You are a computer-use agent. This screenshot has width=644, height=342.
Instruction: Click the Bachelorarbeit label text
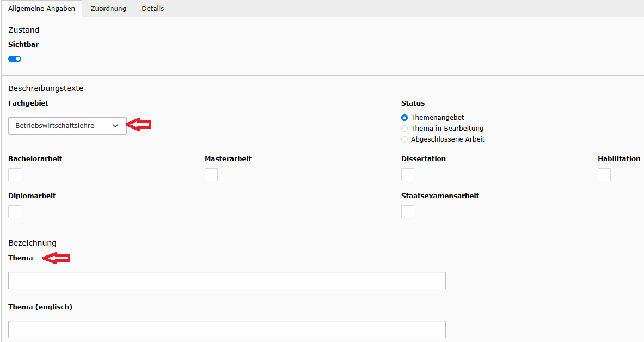(35, 158)
